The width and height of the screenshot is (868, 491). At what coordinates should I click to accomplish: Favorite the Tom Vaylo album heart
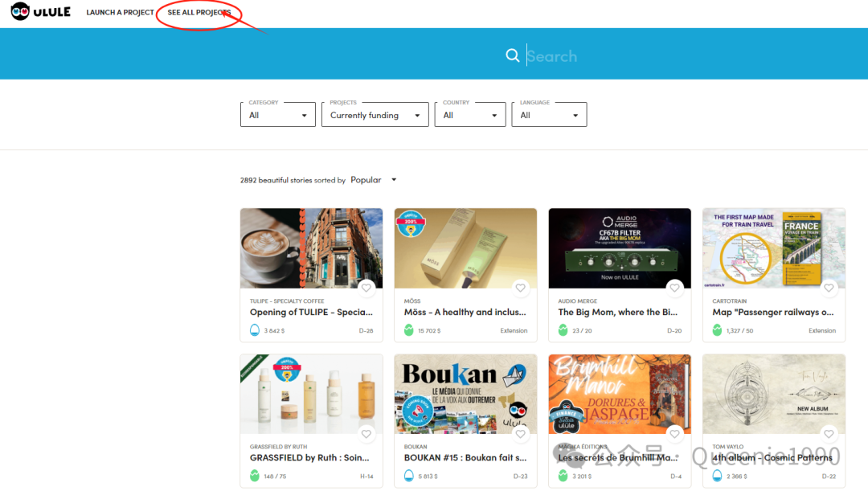point(829,434)
